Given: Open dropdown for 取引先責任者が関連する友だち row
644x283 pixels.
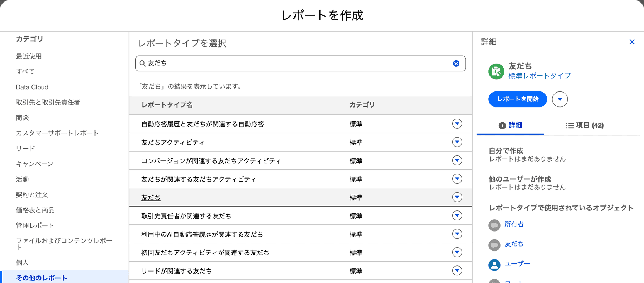Looking at the screenshot, I should (457, 215).
